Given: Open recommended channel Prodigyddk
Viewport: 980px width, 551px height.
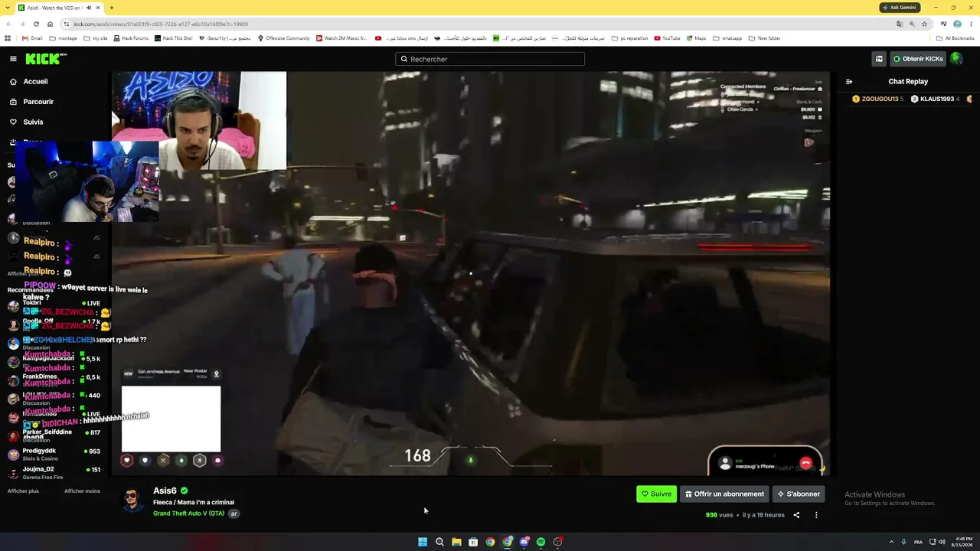Looking at the screenshot, I should 54,454.
